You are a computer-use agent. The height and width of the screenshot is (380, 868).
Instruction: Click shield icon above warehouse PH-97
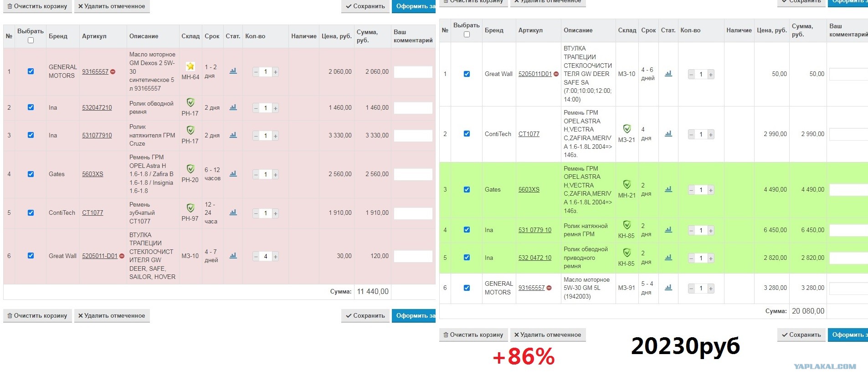coord(190,208)
